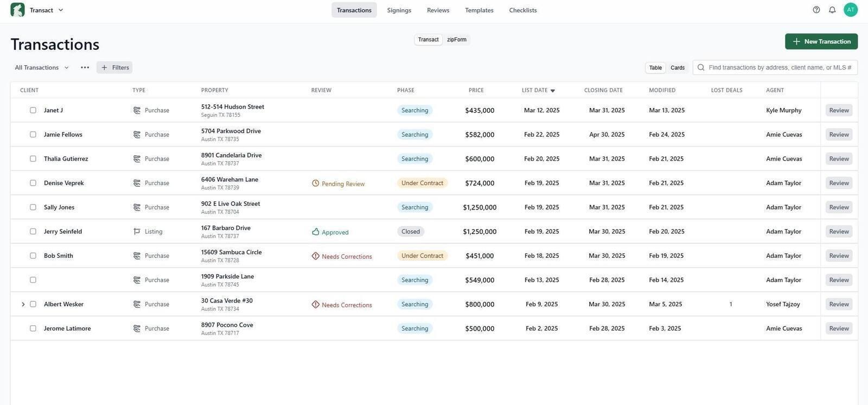Select the Table view button

[655, 68]
